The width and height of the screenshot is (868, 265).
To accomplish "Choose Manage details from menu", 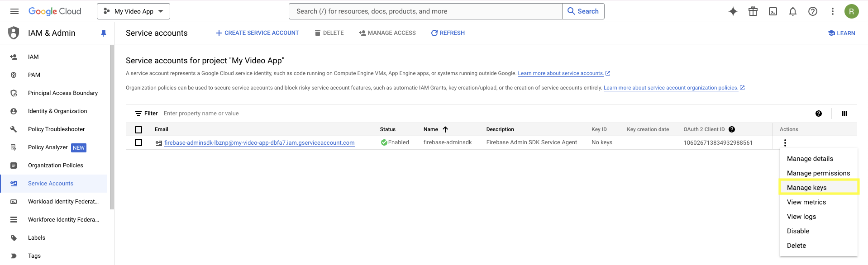I will tap(819, 159).
